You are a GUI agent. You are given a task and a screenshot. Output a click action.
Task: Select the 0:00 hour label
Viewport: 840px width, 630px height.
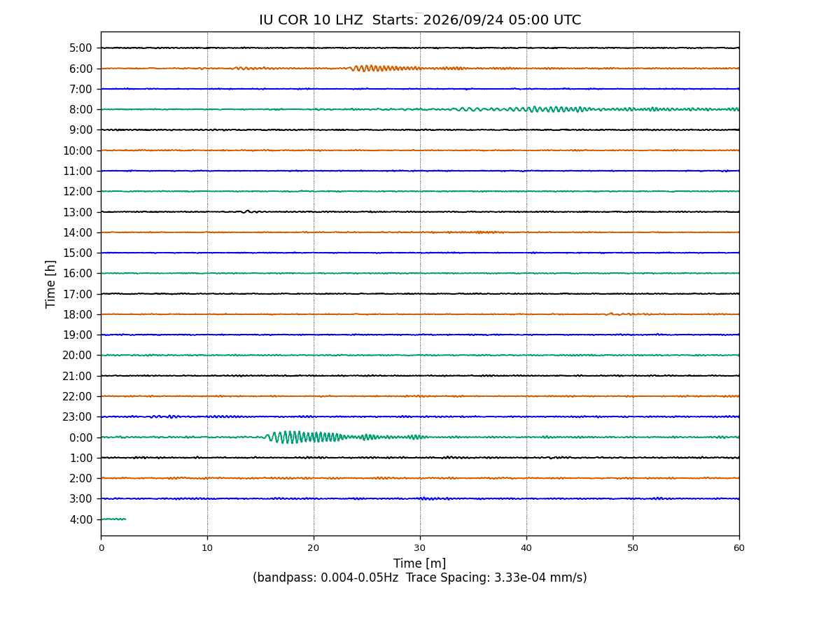81,437
